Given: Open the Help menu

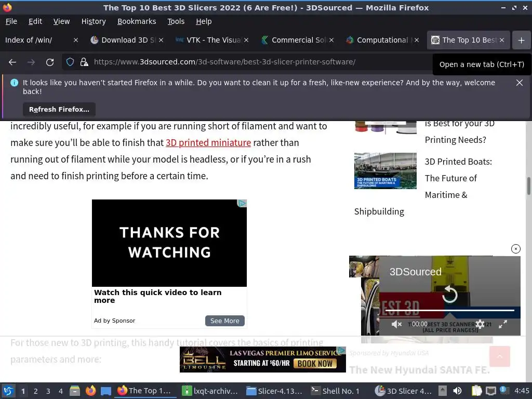Looking at the screenshot, I should 204,21.
